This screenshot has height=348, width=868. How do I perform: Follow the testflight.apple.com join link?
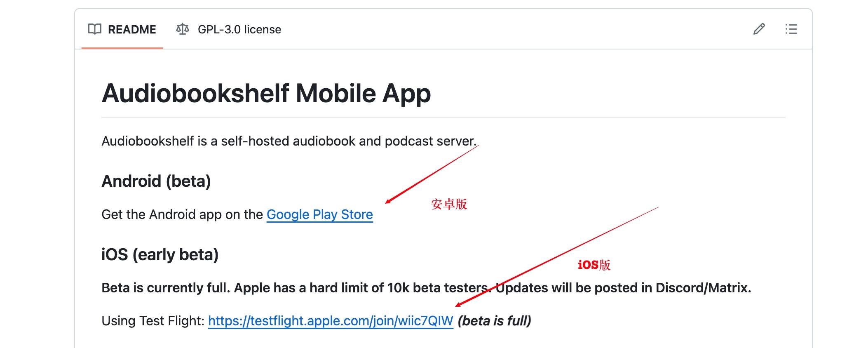click(x=331, y=321)
